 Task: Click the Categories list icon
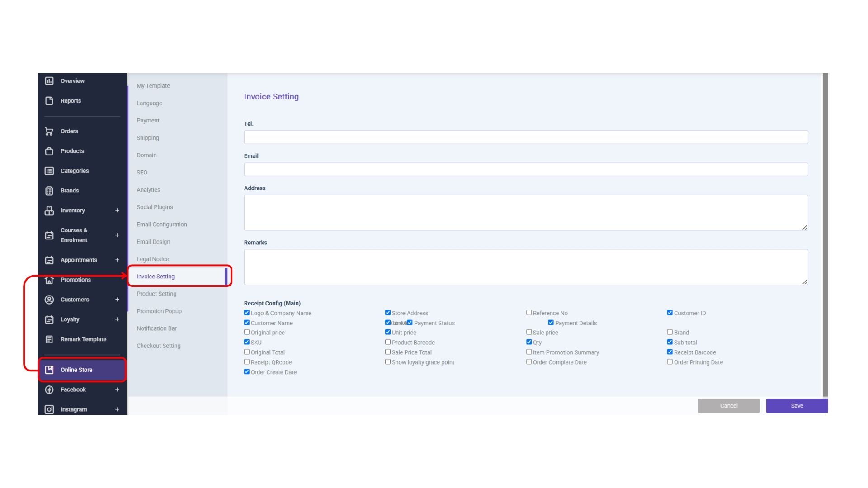49,171
